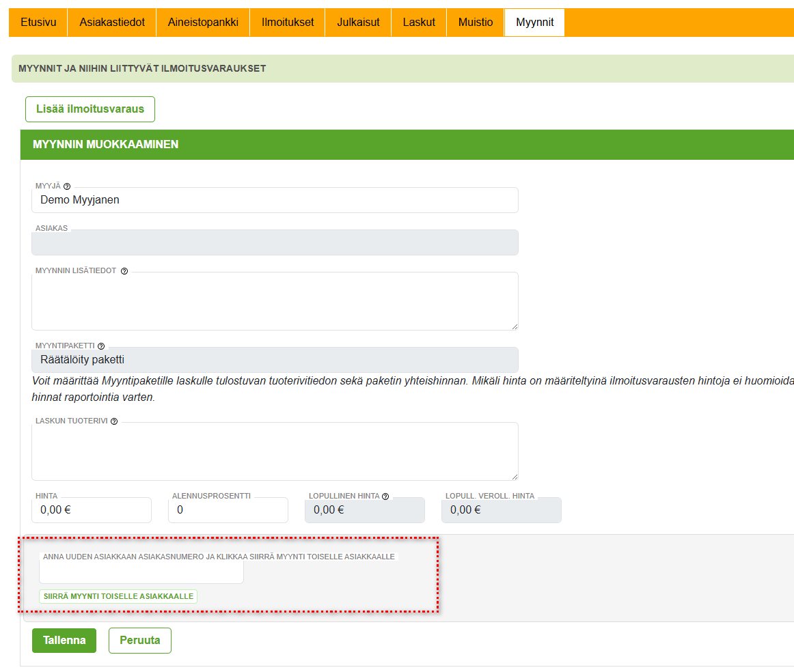Open the Etusivu tab
The width and height of the screenshot is (794, 672).
click(38, 23)
